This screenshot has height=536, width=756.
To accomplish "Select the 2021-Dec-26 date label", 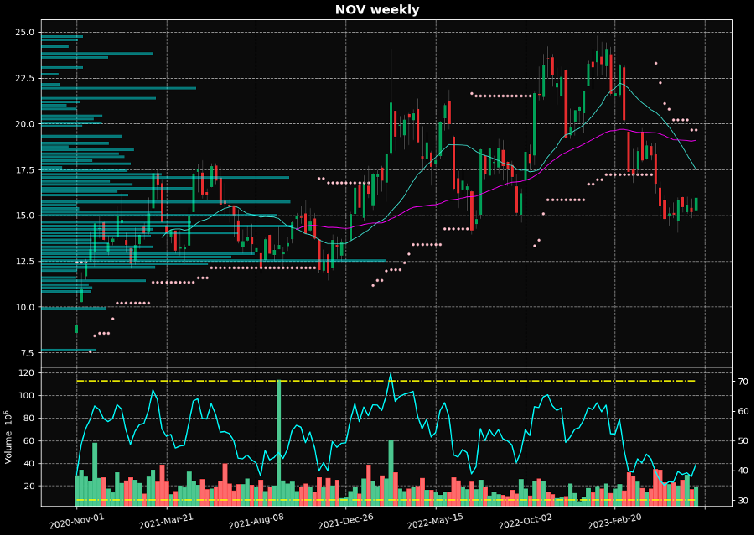I will tap(345, 521).
